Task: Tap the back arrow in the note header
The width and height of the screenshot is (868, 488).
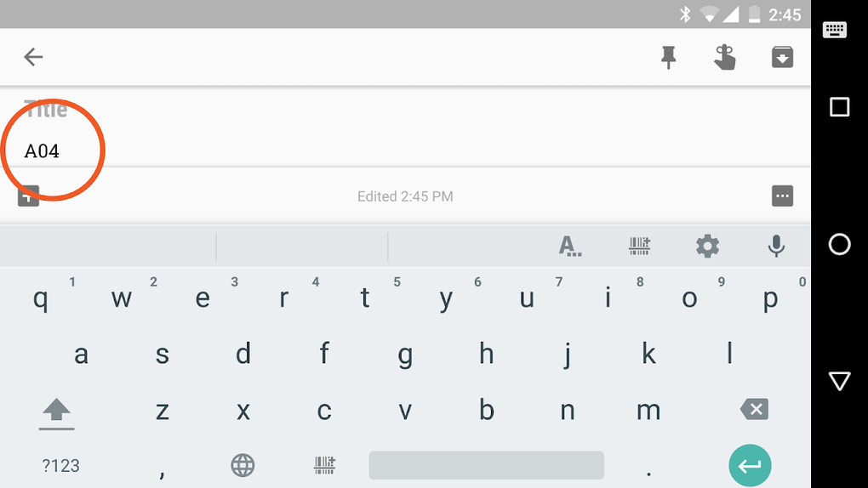Action: [x=33, y=57]
